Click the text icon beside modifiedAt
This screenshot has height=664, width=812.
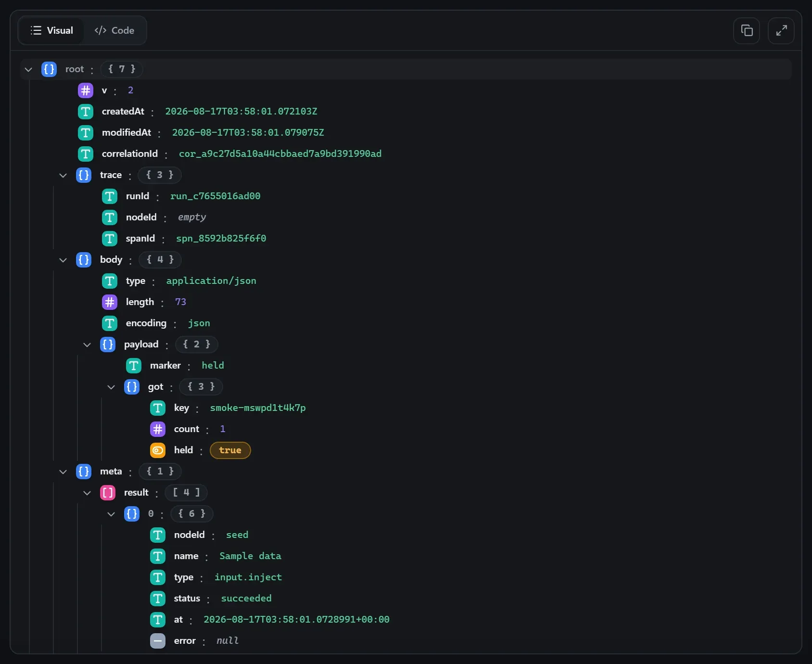(86, 133)
